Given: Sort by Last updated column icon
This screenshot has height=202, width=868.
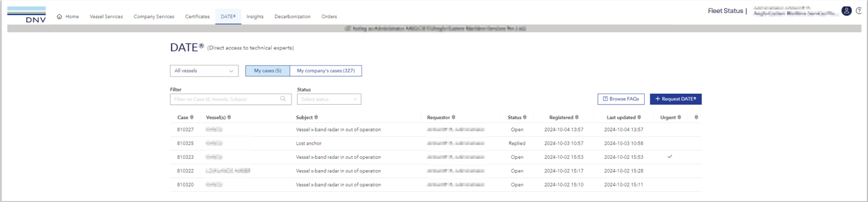Looking at the screenshot, I should point(639,117).
